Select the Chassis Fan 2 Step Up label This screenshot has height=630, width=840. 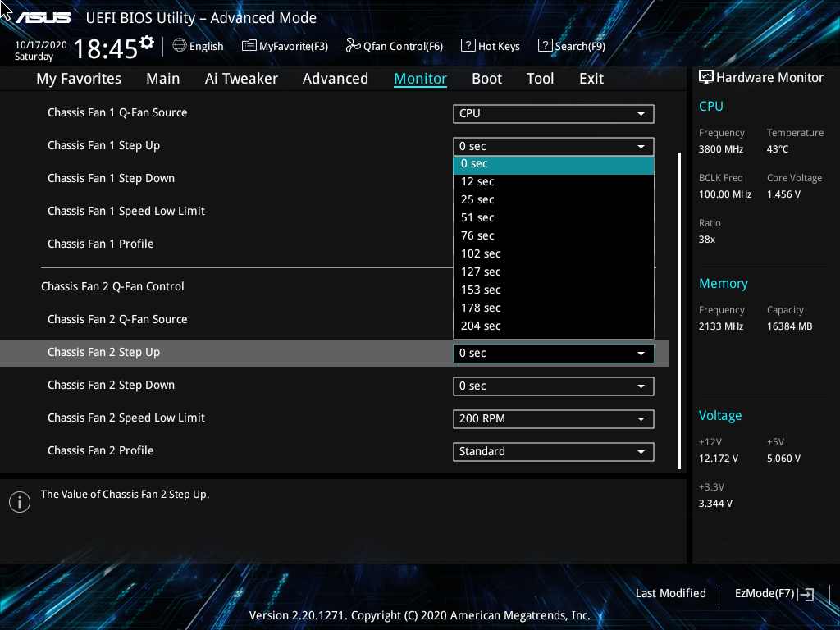(103, 353)
